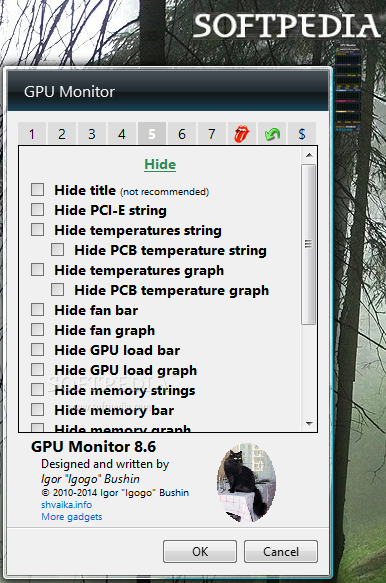Click the GPU Monitor 8.6 version text
The width and height of the screenshot is (386, 583).
[x=94, y=447]
